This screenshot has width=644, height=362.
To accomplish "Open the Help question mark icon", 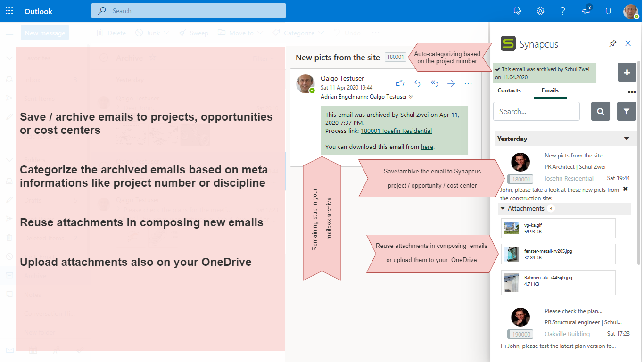I will 563,11.
